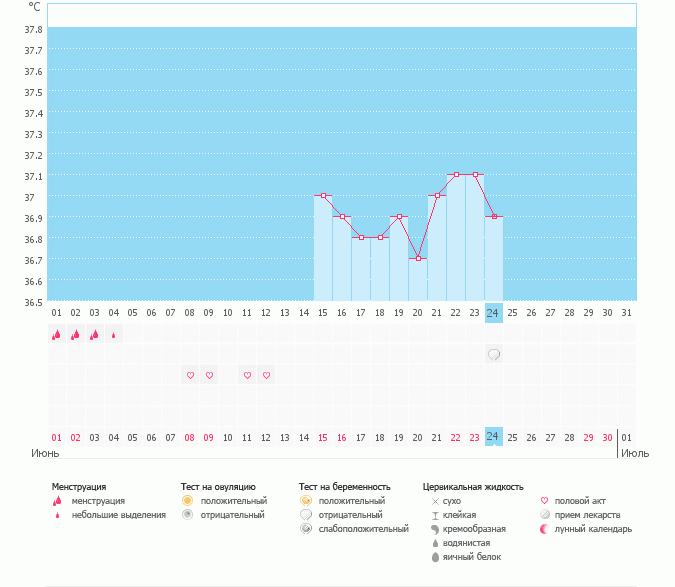
Task: Select the 37.1 temperature point on day 22
Action: click(x=456, y=175)
